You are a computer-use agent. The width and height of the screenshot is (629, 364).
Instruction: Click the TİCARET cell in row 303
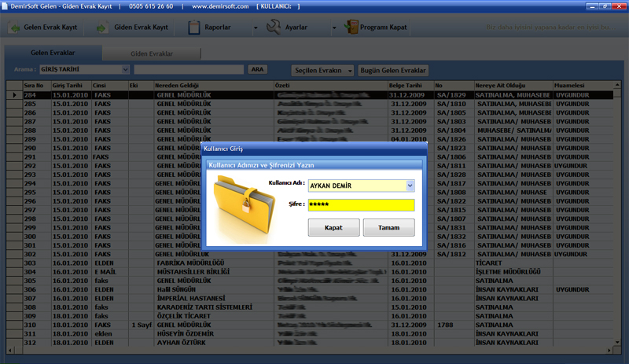(513, 263)
